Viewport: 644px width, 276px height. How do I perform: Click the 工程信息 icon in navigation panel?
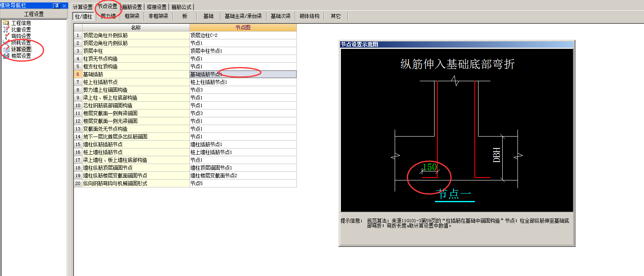[x=6, y=23]
